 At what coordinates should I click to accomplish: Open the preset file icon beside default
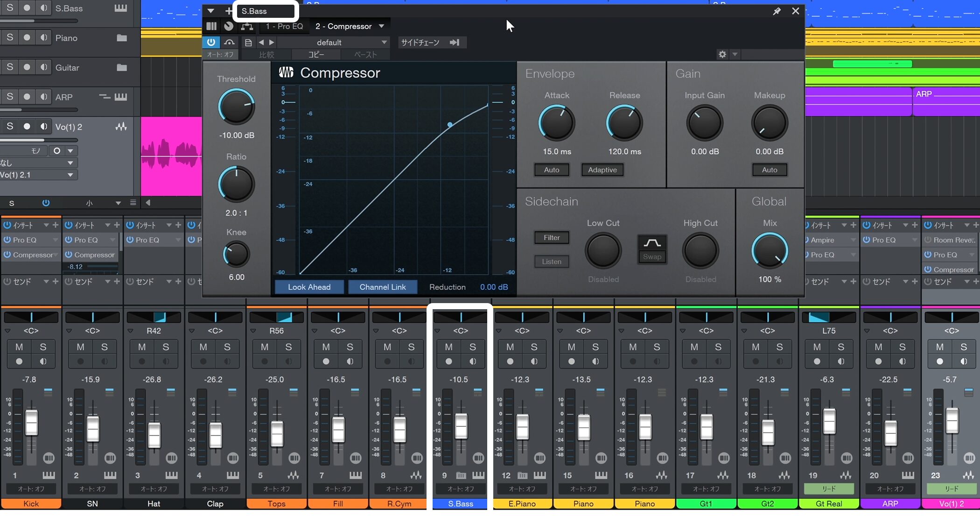[248, 42]
